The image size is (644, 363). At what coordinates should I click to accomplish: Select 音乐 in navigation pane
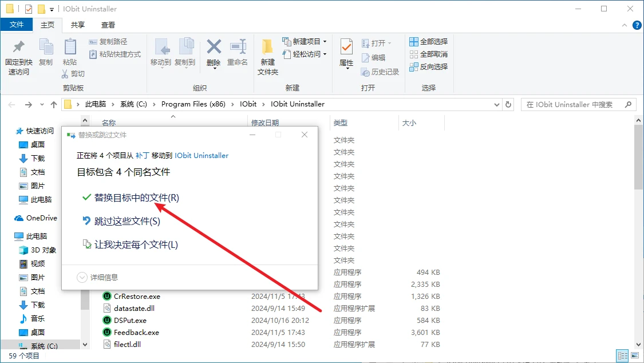[32, 319]
